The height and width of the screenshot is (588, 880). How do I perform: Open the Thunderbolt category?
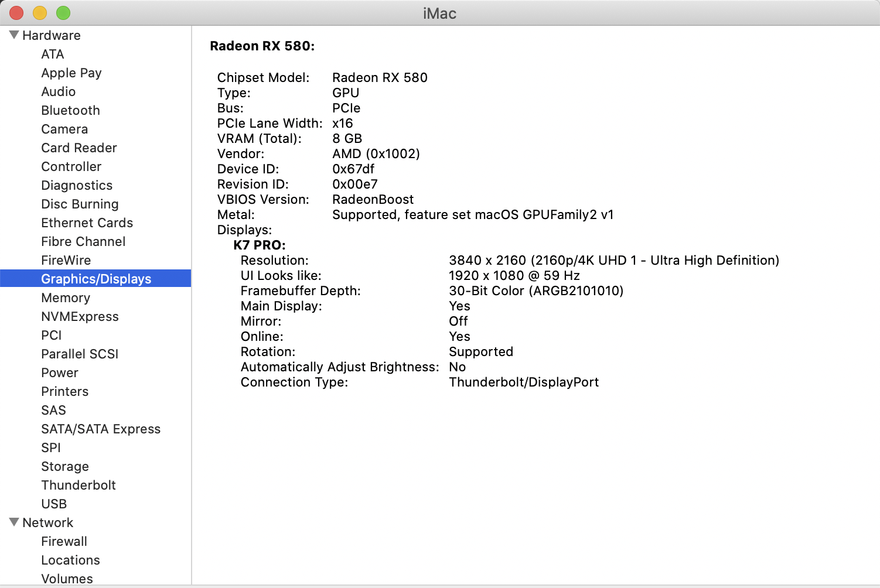click(79, 485)
